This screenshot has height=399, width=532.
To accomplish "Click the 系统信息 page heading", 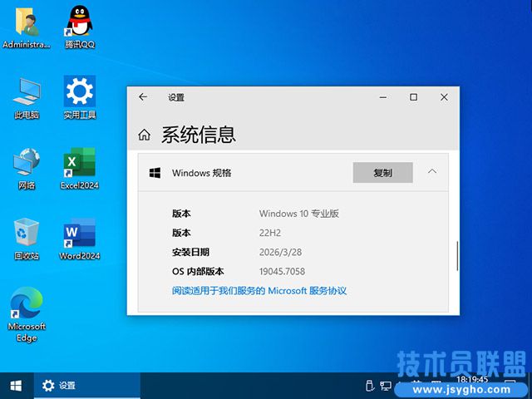I will [x=198, y=135].
